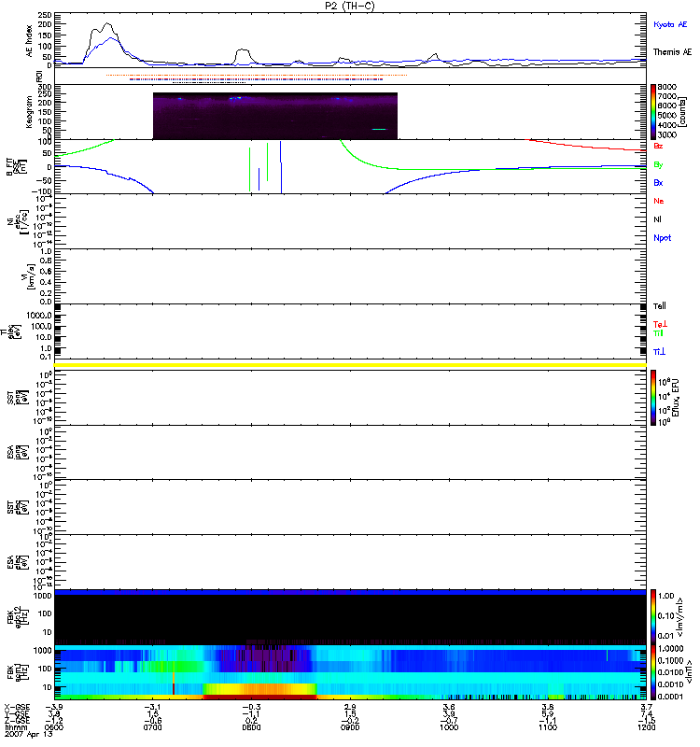
Task: Click the "1100" time tick label
Action: coord(548,727)
